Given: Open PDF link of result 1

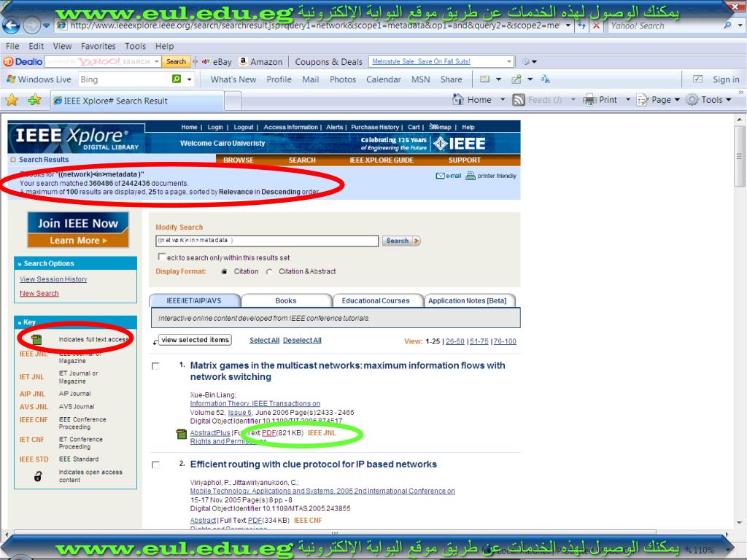Looking at the screenshot, I should pyautogui.click(x=268, y=433).
